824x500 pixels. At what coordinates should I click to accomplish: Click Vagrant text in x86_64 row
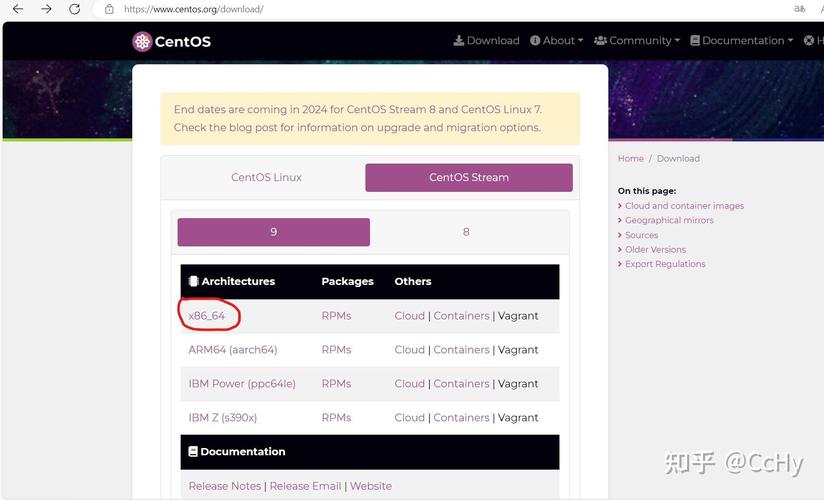(518, 315)
